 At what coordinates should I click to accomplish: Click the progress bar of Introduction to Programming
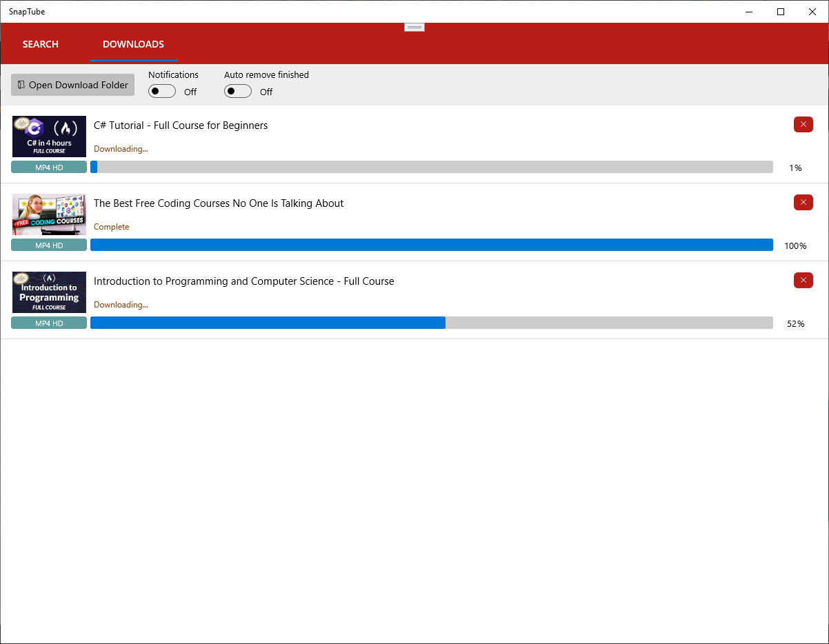(432, 322)
